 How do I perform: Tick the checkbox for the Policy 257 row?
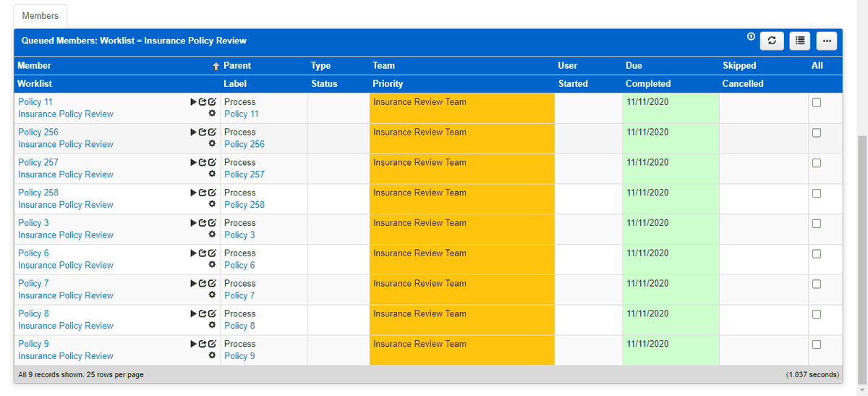pos(817,163)
